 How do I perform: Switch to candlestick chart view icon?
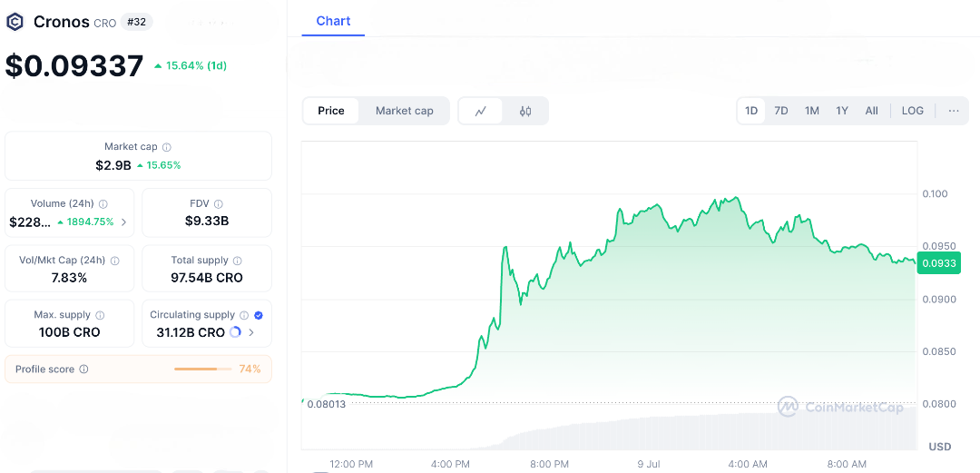(x=525, y=112)
